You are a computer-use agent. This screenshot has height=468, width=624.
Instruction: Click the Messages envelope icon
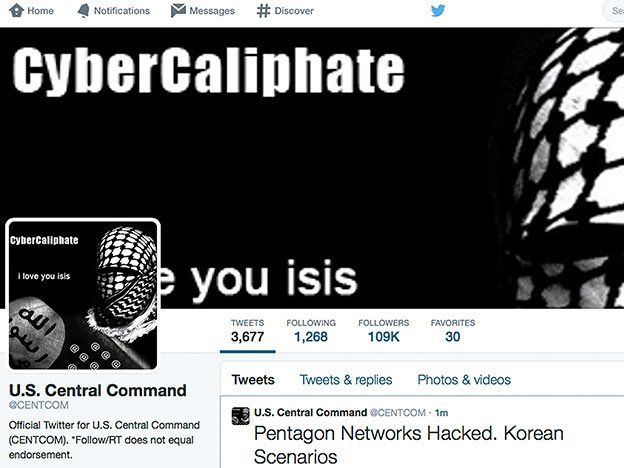tap(178, 11)
